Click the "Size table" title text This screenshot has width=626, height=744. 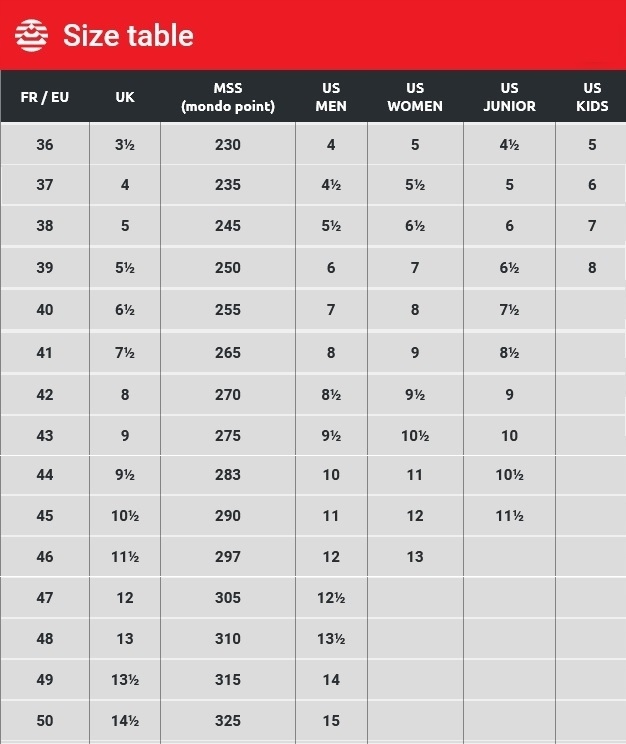click(128, 36)
